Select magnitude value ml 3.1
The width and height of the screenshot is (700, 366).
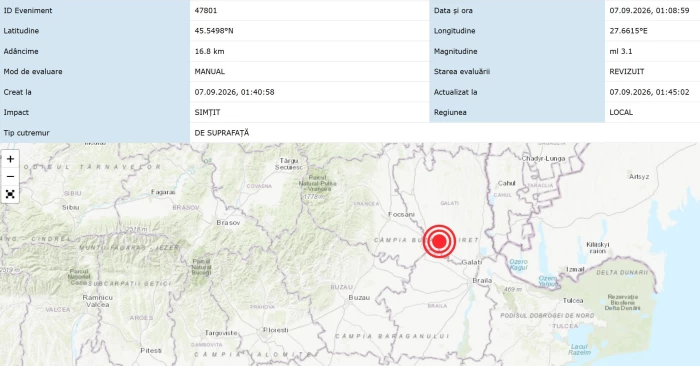click(x=621, y=51)
